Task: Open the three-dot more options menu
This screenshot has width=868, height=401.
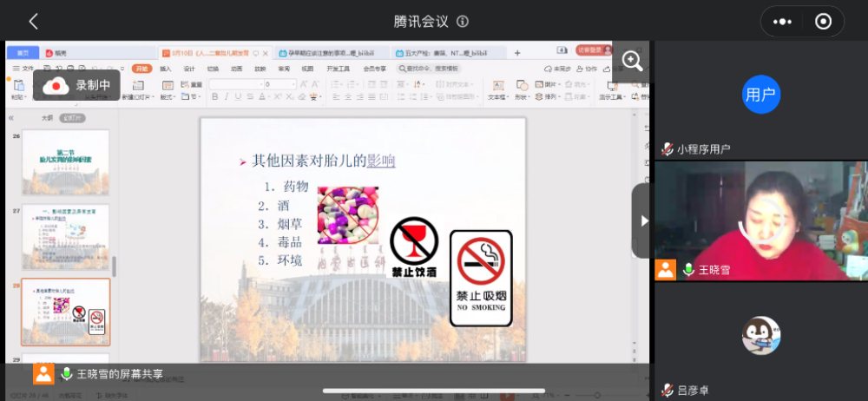Action: pyautogui.click(x=783, y=22)
